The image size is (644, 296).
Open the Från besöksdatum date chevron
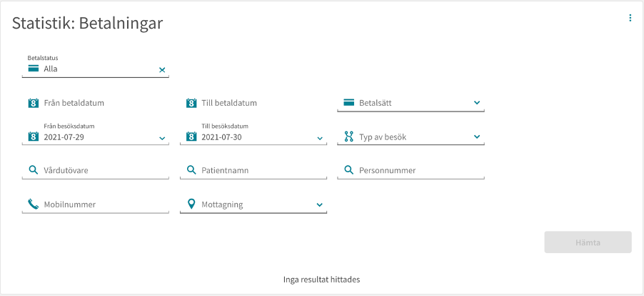(x=162, y=139)
